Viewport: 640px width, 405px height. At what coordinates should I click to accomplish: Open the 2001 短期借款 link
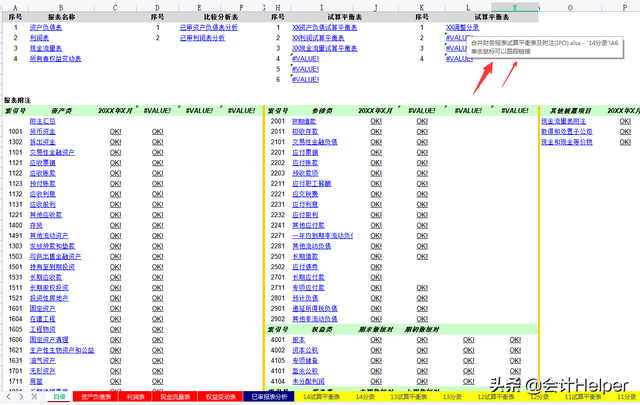coord(304,121)
